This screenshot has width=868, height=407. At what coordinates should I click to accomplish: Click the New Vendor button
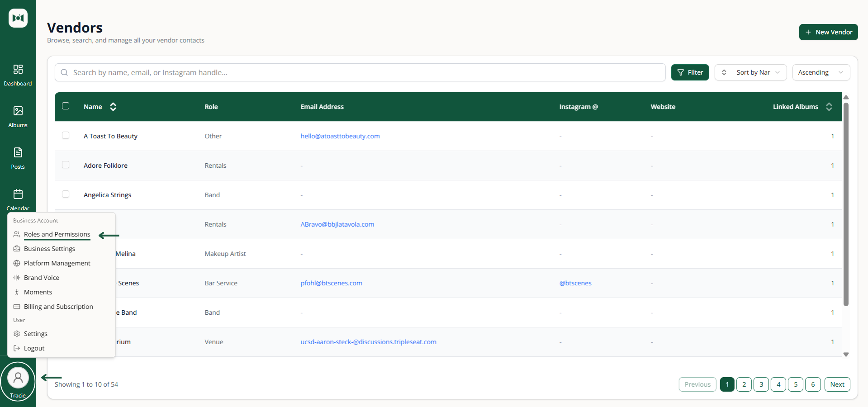click(828, 32)
